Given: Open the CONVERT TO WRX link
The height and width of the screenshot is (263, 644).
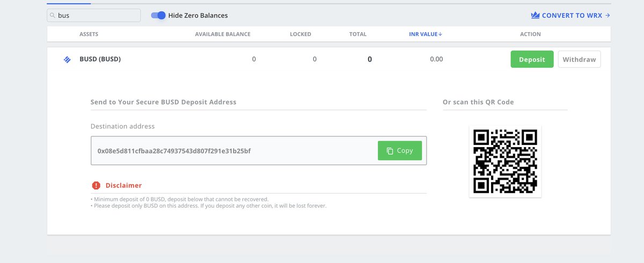Looking at the screenshot, I should pos(570,15).
